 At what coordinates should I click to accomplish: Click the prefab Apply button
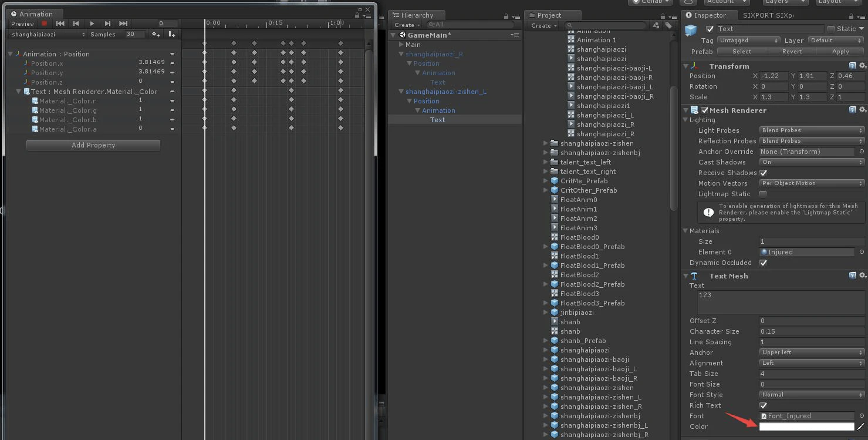840,52
